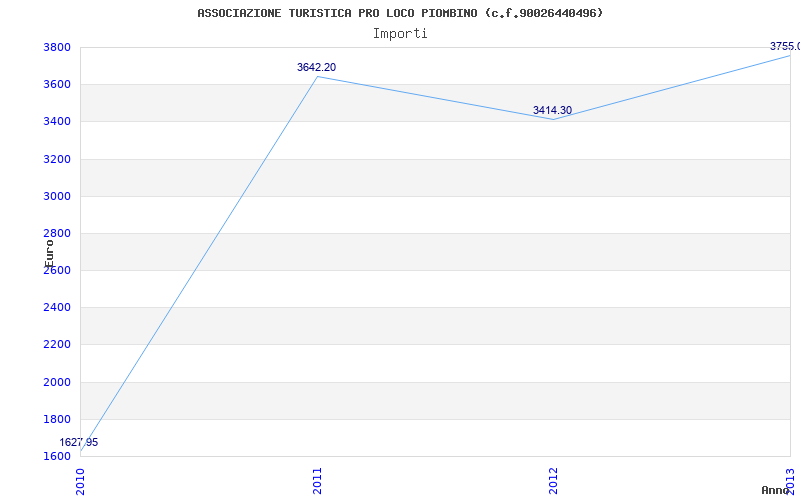This screenshot has width=800, height=500.
Task: Click the Euro y-axis title
Action: click(x=49, y=254)
